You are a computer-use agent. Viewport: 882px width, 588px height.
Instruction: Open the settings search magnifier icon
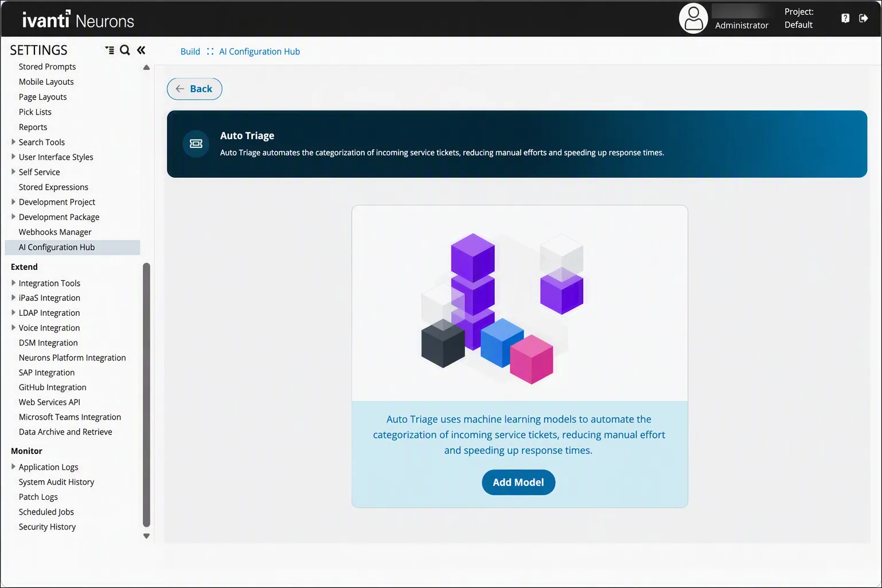[x=124, y=50]
